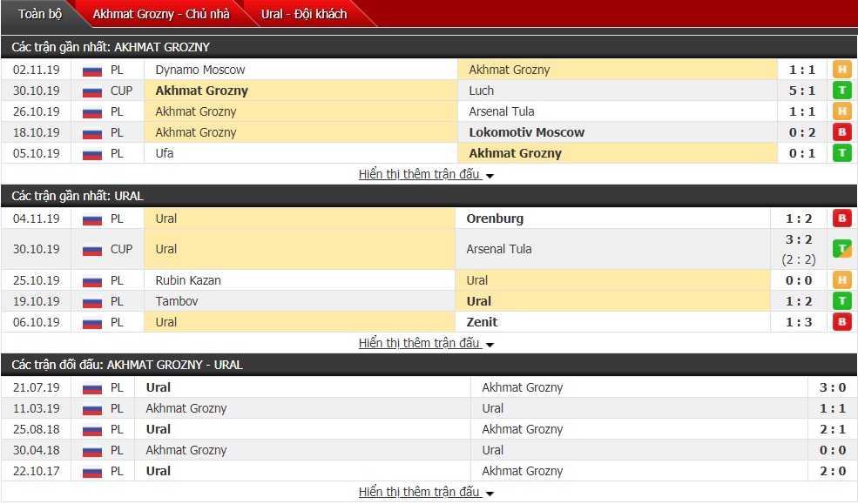Click 1 : 1 score in 11.03.19 head-to-head row
The width and height of the screenshot is (858, 504).
(832, 408)
